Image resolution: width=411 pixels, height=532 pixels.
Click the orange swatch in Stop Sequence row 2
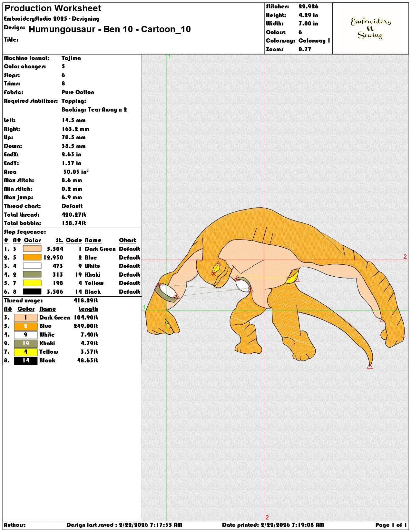(x=32, y=257)
